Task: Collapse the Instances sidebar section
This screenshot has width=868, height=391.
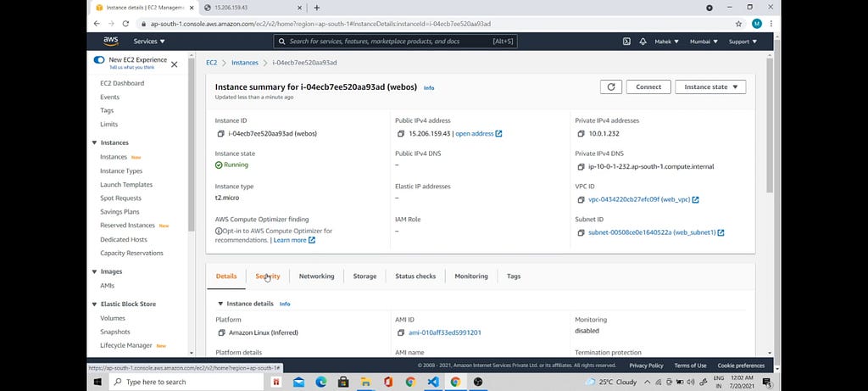Action: (94, 142)
